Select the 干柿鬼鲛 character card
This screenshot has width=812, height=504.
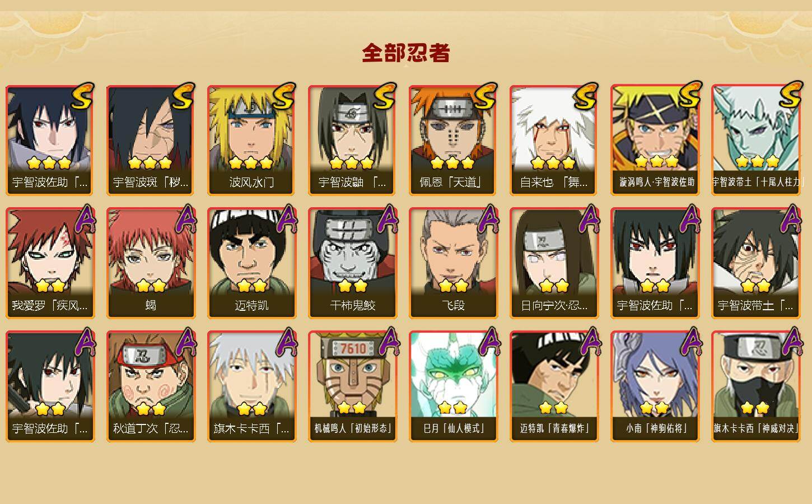pos(352,263)
